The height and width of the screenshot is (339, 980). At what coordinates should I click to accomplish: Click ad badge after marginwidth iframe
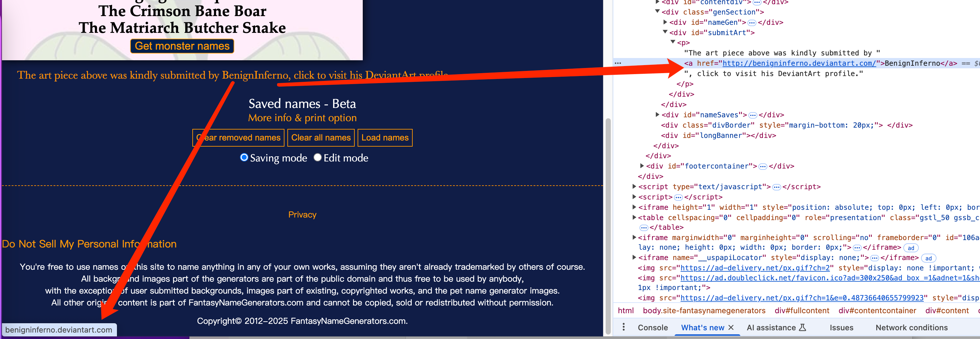tap(911, 248)
